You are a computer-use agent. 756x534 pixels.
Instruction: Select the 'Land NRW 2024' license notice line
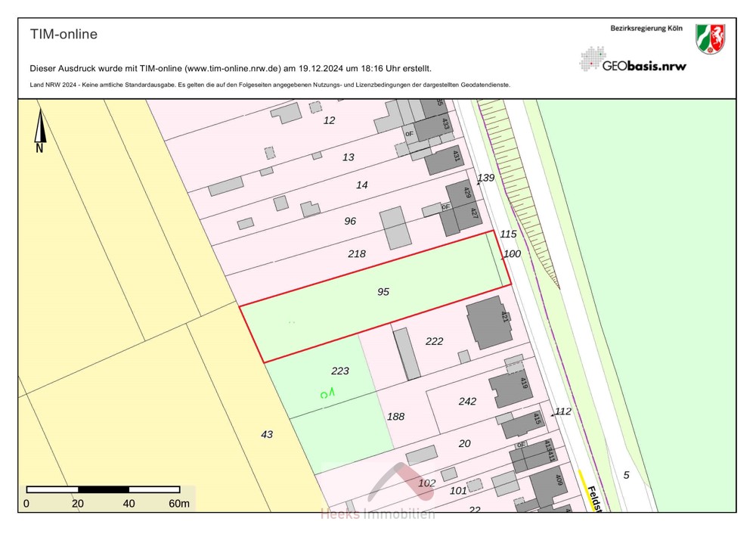click(270, 85)
